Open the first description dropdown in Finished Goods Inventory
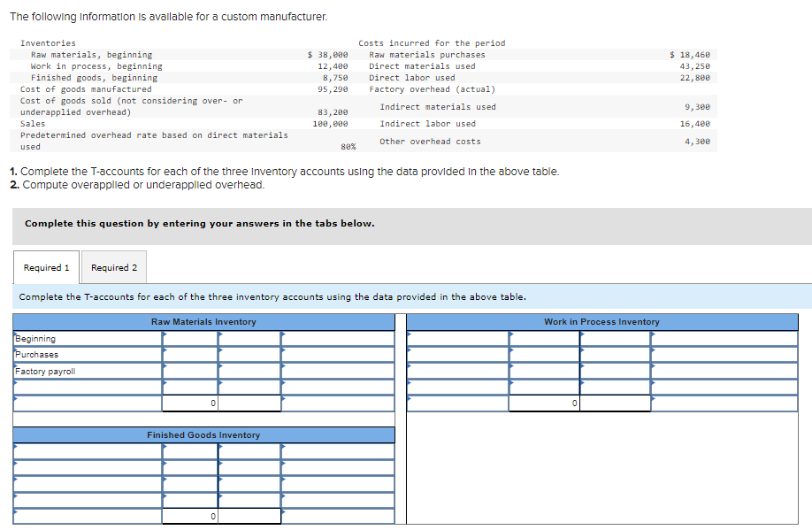 tap(16, 448)
